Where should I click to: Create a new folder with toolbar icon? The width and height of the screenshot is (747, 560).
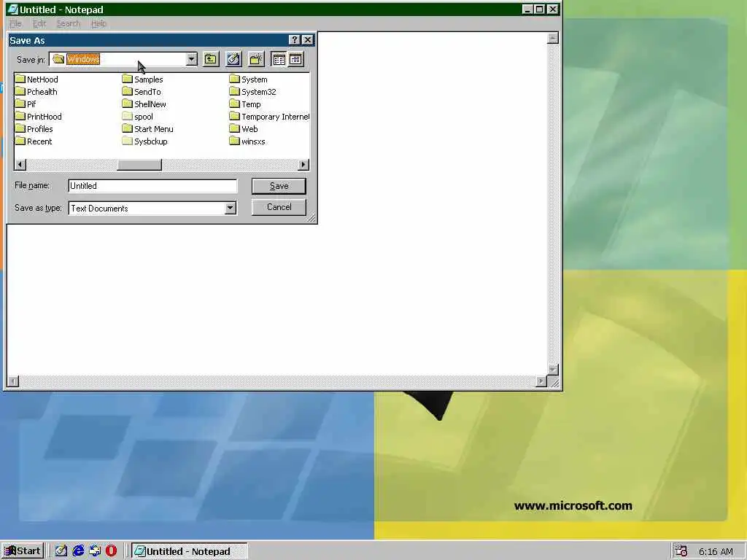pyautogui.click(x=256, y=59)
